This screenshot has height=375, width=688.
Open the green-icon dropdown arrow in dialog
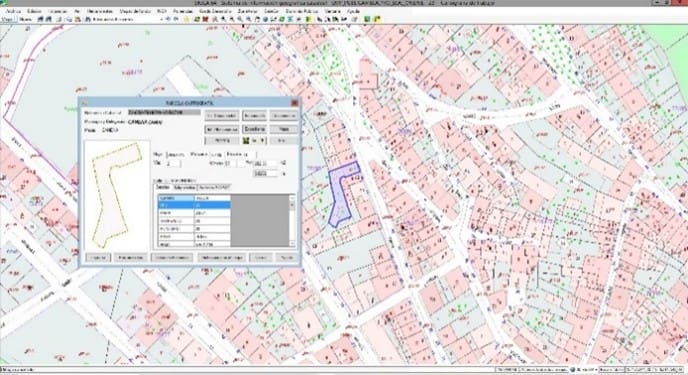coord(262,140)
